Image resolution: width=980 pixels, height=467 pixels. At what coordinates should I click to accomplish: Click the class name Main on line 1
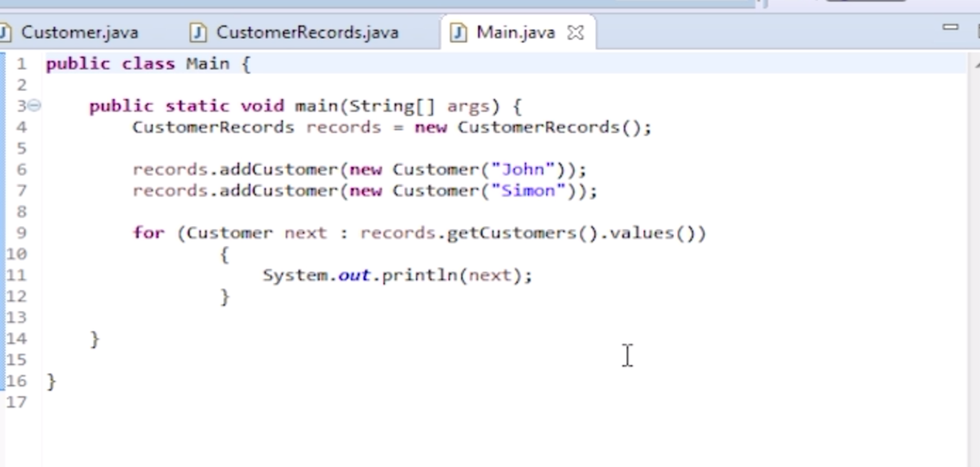[x=208, y=64]
